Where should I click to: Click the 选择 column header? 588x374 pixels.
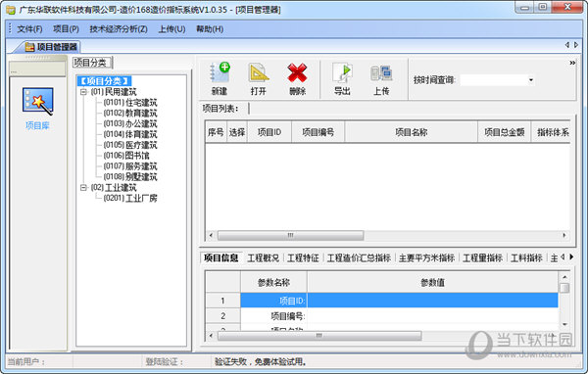(x=237, y=132)
